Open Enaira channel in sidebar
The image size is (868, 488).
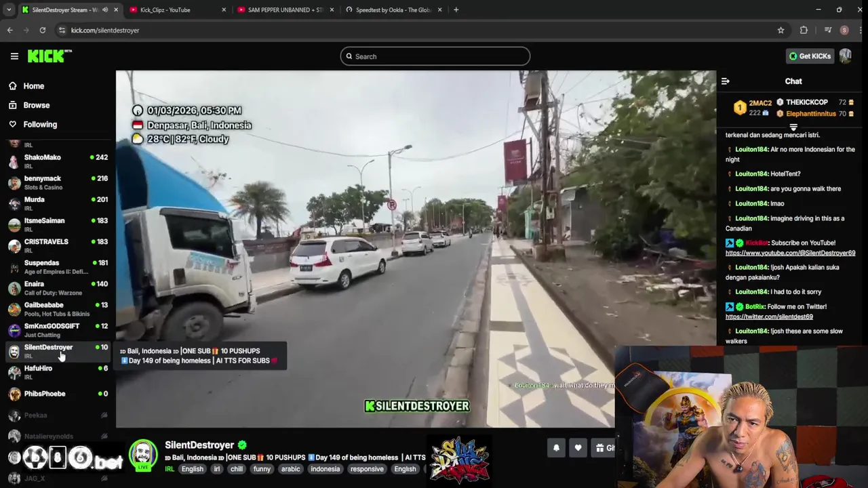[58, 288]
